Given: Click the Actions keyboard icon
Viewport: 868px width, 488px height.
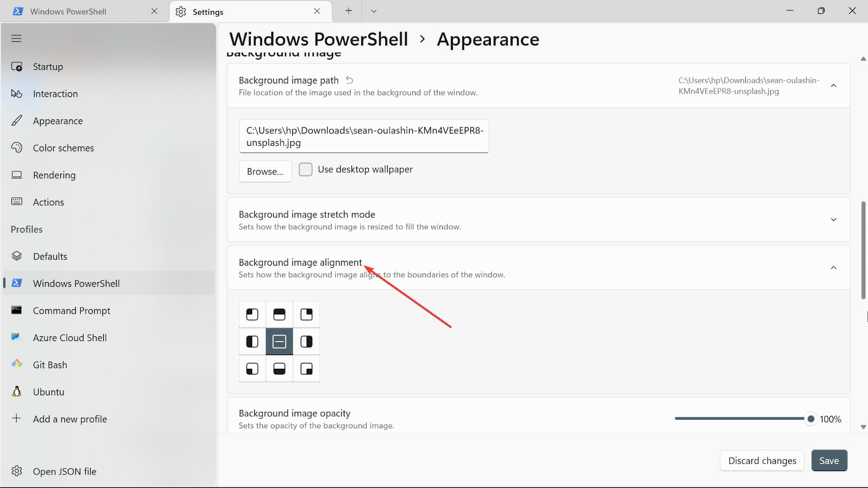Looking at the screenshot, I should pos(17,202).
